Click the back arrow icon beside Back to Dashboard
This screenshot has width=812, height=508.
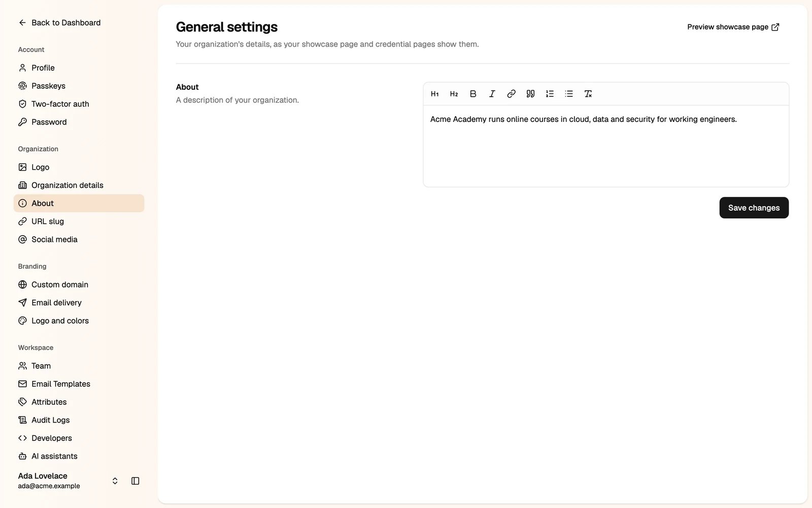(22, 23)
